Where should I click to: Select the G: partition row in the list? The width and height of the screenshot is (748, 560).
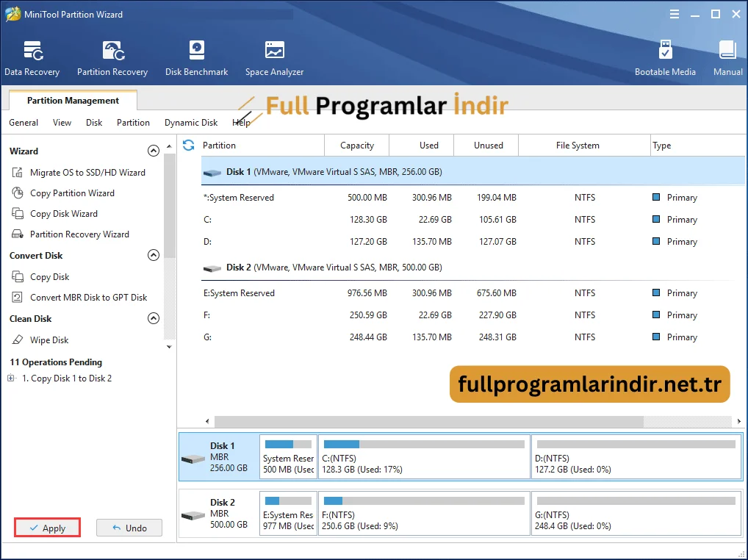tap(472, 337)
